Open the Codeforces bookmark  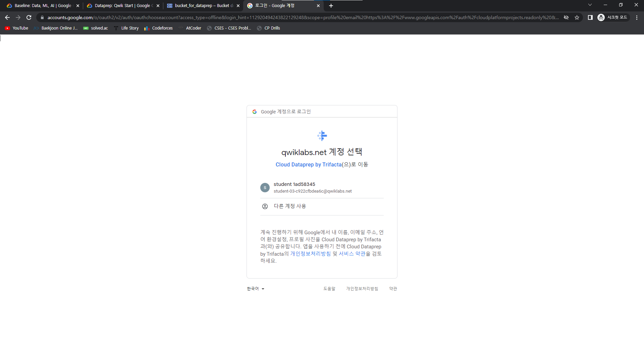[158, 28]
